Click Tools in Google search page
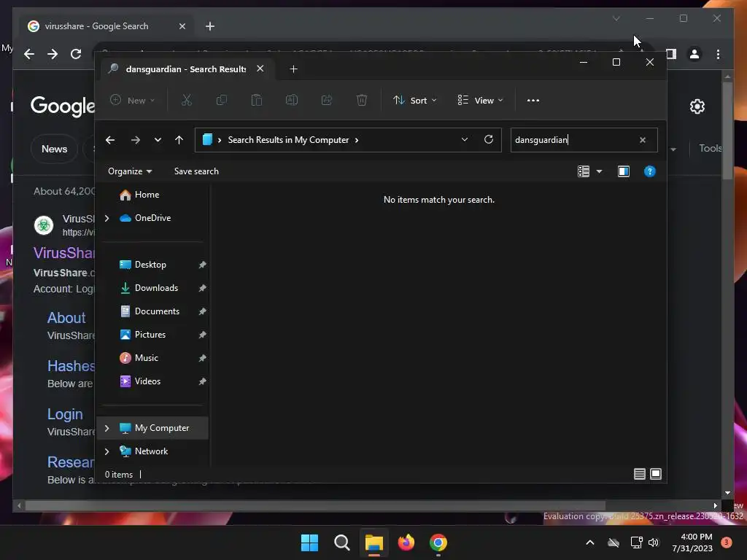 click(711, 149)
